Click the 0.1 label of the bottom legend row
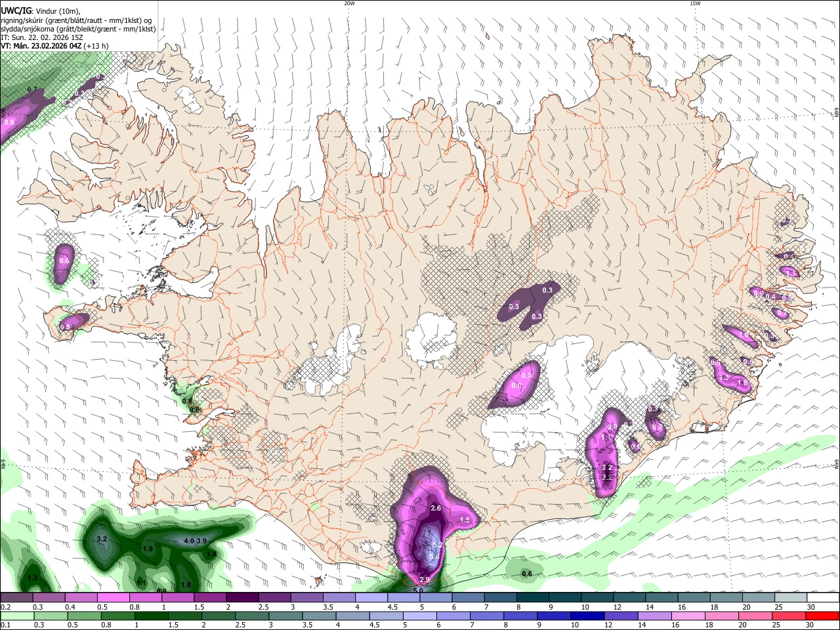This screenshot has width=840, height=630. 5,625
